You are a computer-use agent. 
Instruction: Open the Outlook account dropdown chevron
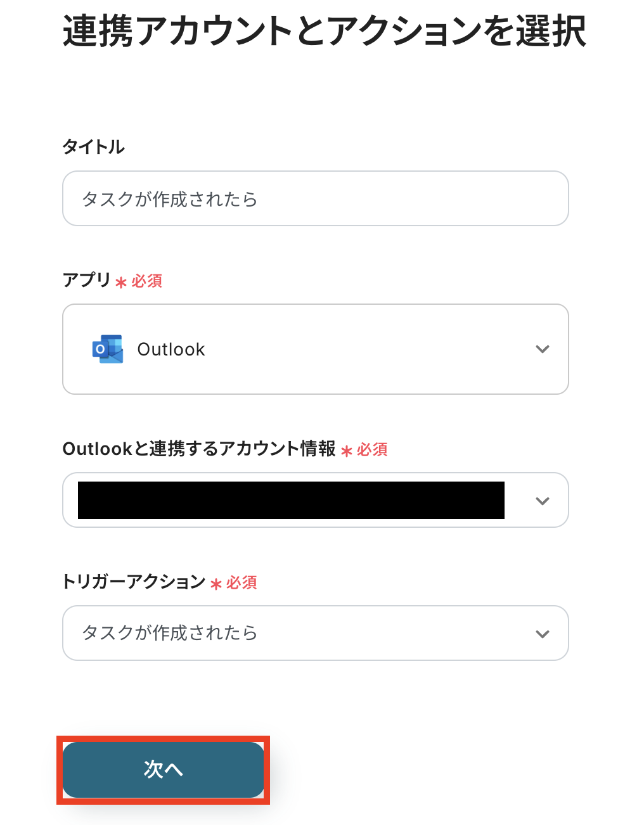(542, 501)
